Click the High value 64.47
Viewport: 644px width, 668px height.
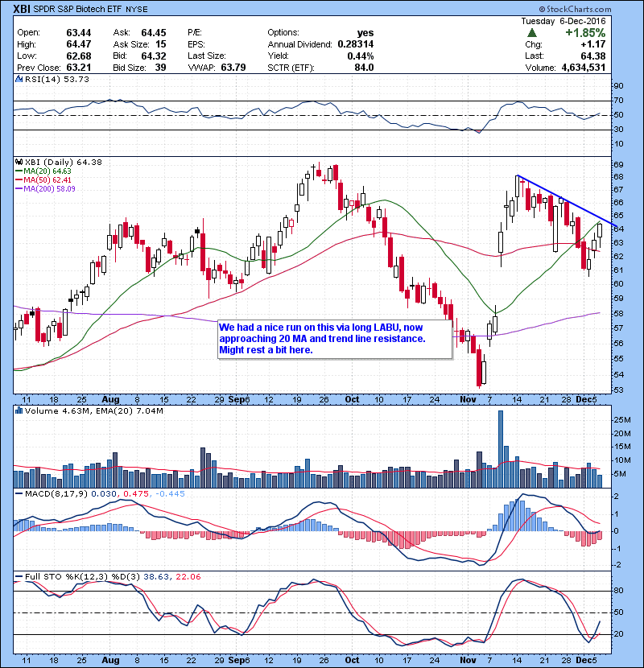pos(78,44)
